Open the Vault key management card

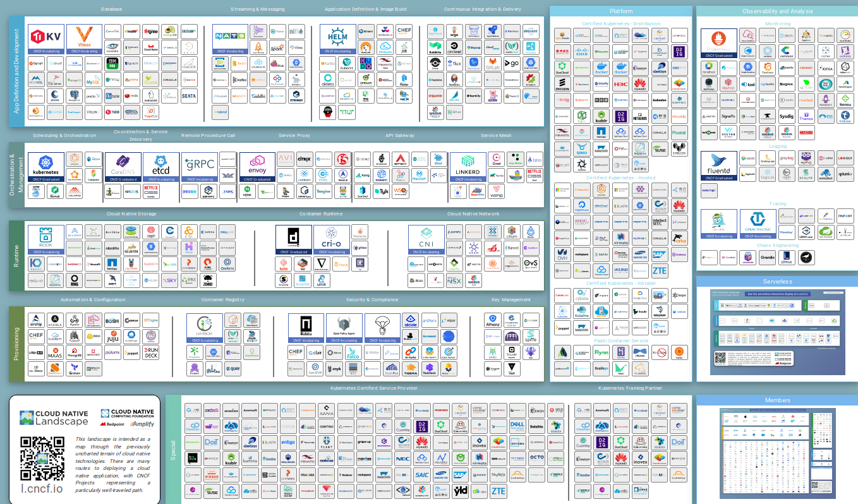[x=512, y=369]
